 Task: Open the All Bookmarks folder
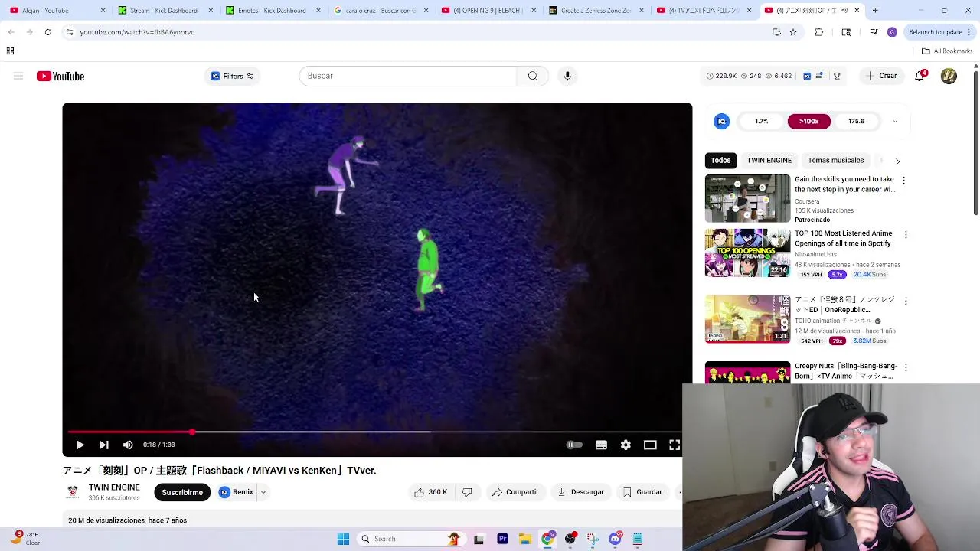point(947,51)
